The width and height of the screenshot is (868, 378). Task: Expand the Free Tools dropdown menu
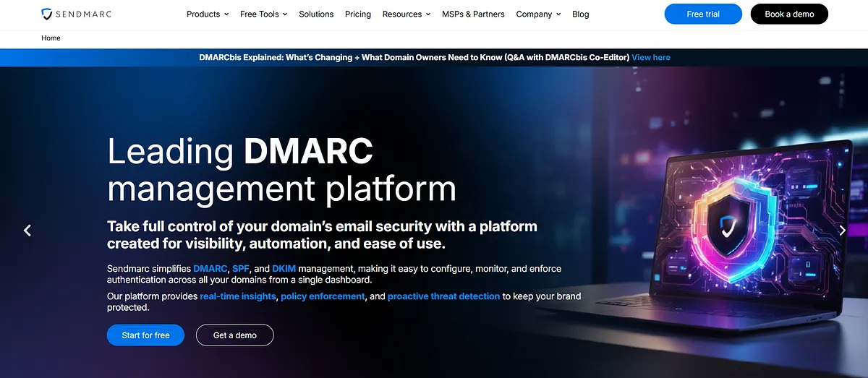[263, 14]
